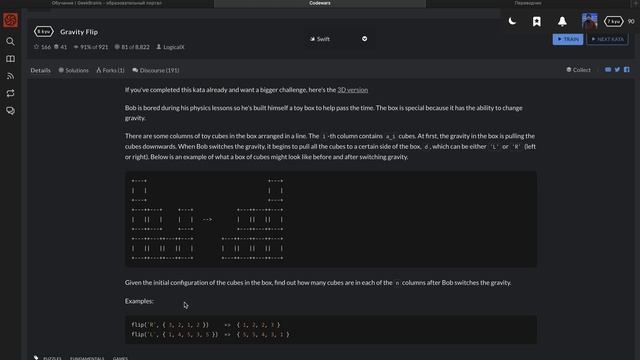The width and height of the screenshot is (640, 360).
Task: Switch to the Codewars browser tab
Action: pos(320,3)
